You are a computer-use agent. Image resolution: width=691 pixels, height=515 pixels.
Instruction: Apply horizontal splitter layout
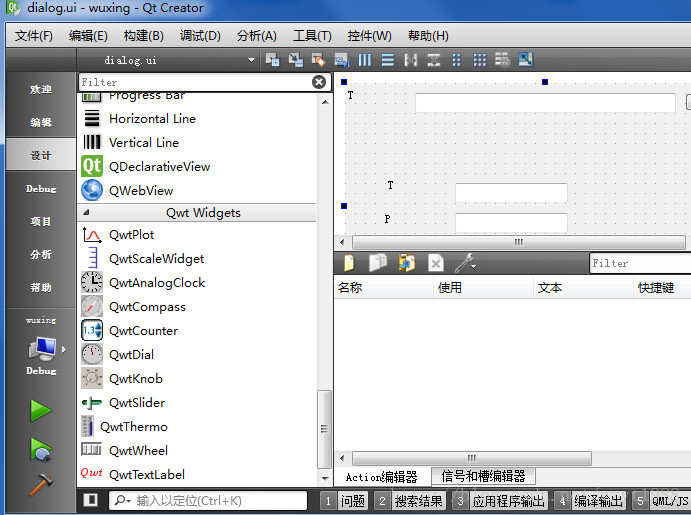[x=411, y=59]
